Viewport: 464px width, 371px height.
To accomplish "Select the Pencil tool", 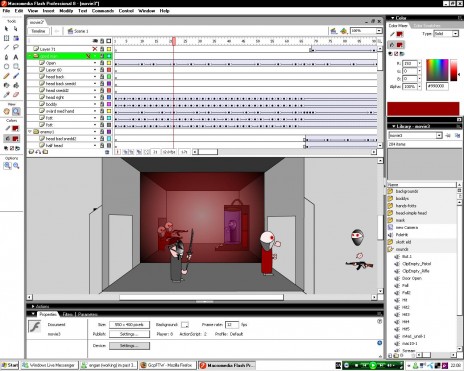I will [7, 76].
